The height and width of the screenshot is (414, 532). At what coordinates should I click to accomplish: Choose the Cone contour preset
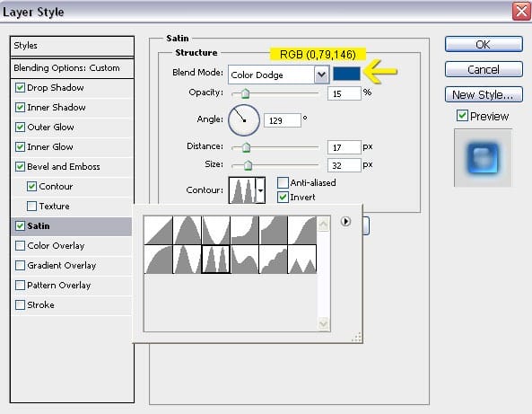coord(187,230)
